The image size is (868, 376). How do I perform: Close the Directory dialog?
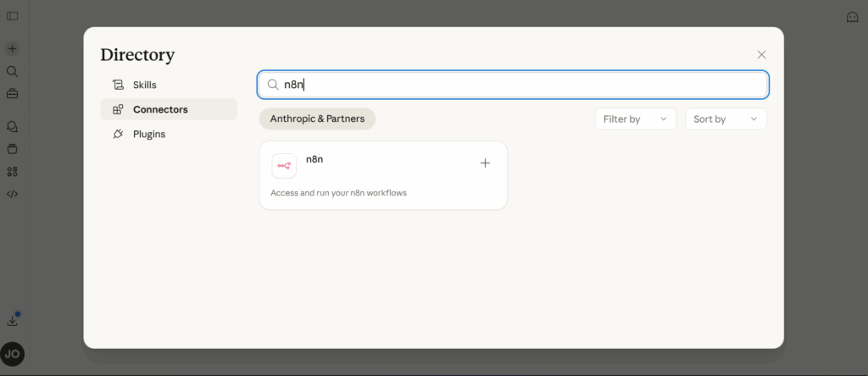point(761,54)
